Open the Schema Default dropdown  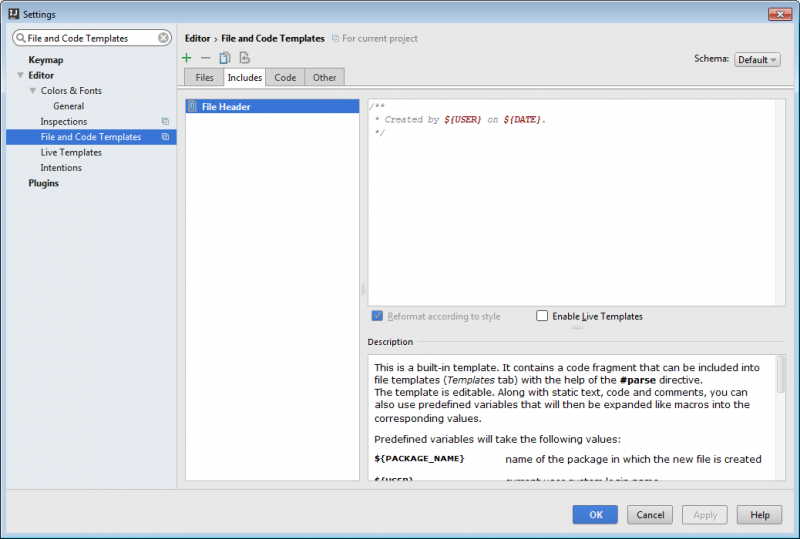(758, 59)
